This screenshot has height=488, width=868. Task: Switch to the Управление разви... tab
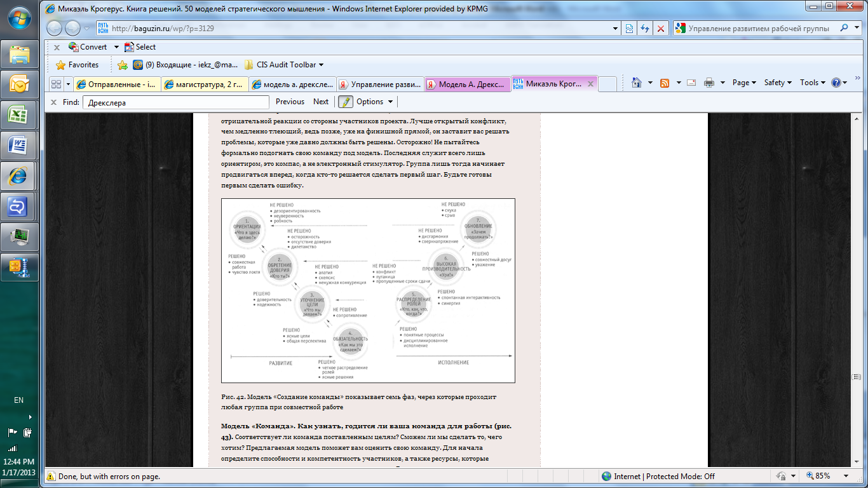pyautogui.click(x=379, y=84)
